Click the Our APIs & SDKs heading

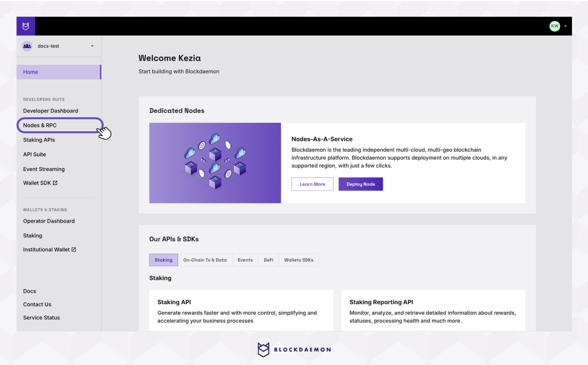point(174,239)
